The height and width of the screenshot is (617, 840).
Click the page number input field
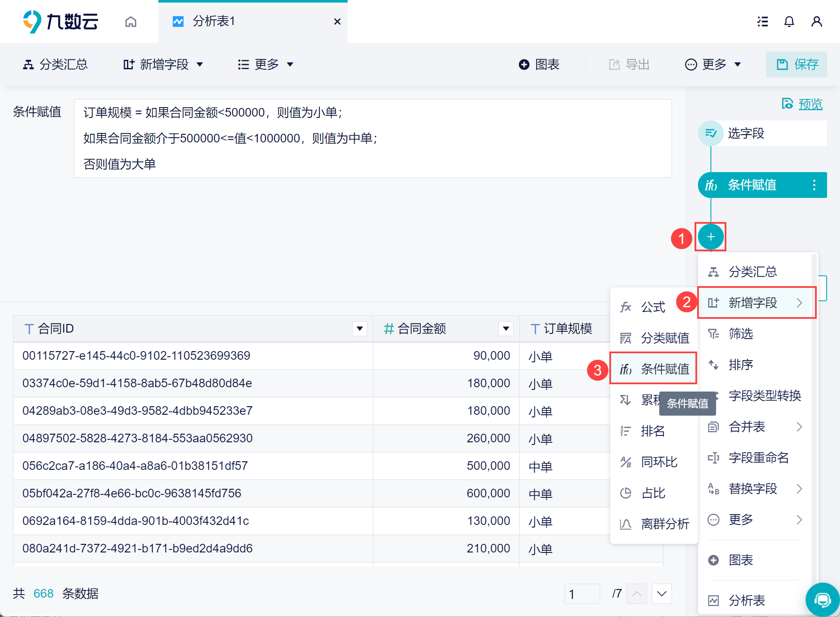581,594
